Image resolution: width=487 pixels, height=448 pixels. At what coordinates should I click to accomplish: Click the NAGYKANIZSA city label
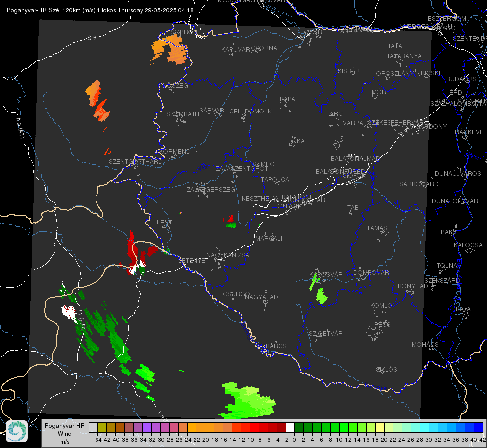228,255
